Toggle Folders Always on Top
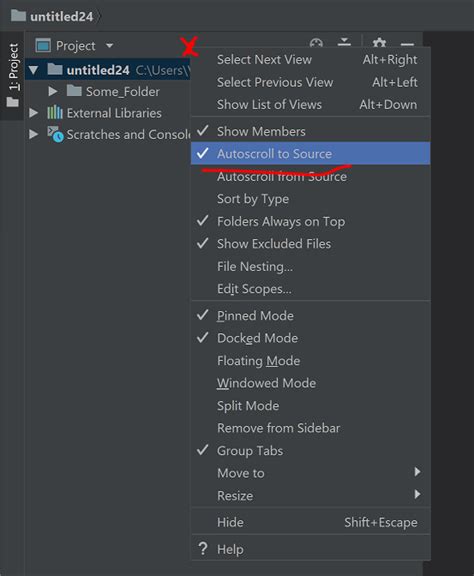 [310, 222]
